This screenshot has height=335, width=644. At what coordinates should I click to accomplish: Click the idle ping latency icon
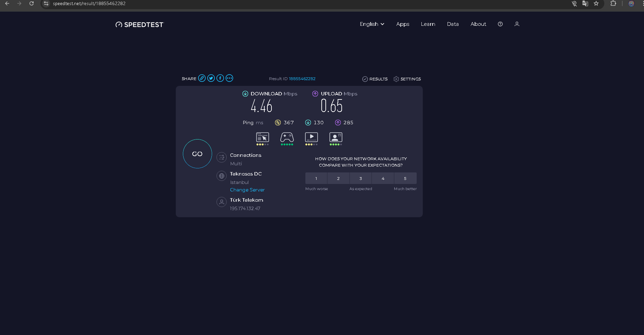click(278, 123)
